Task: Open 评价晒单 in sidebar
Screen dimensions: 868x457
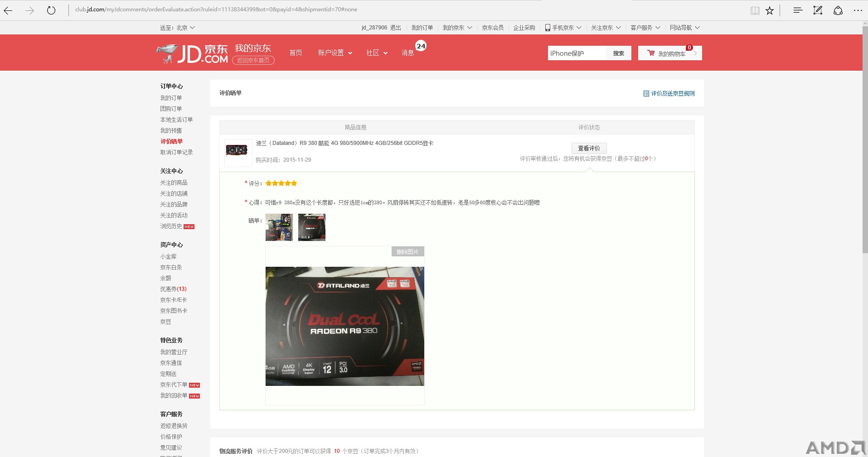Action: (x=171, y=141)
